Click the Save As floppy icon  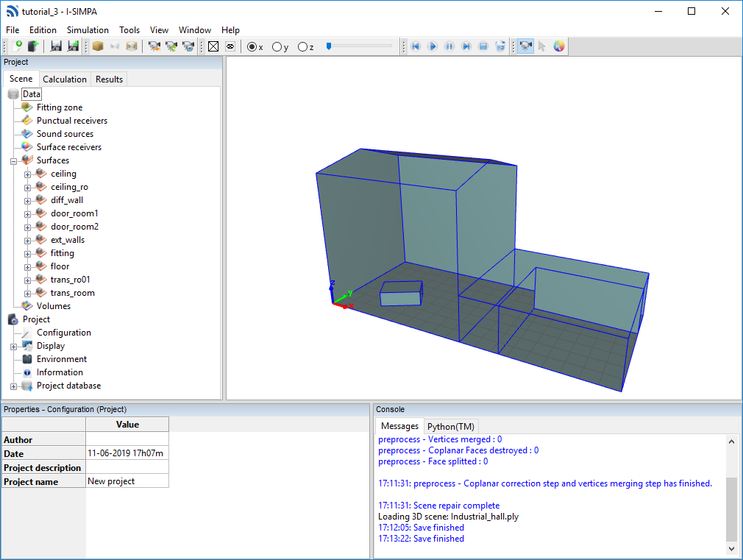(73, 46)
